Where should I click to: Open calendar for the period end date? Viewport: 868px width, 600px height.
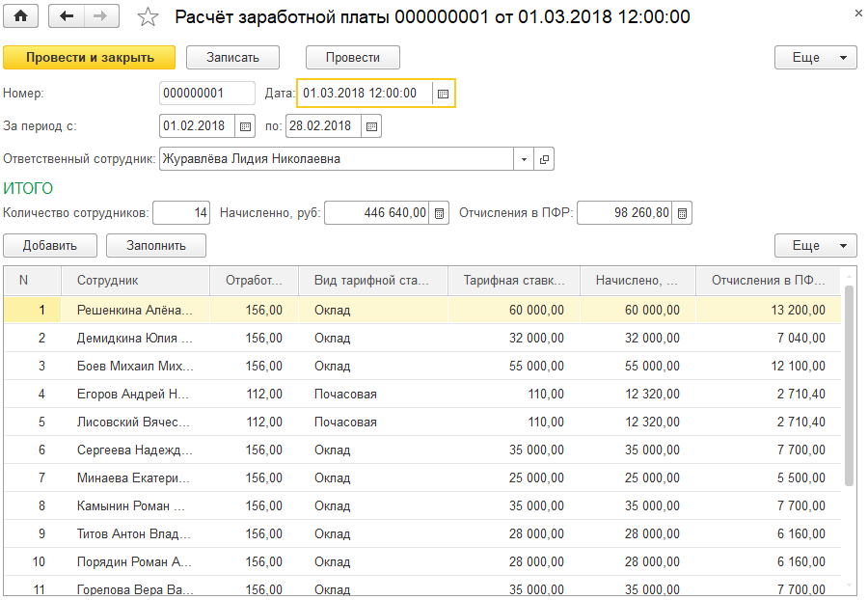pos(371,125)
